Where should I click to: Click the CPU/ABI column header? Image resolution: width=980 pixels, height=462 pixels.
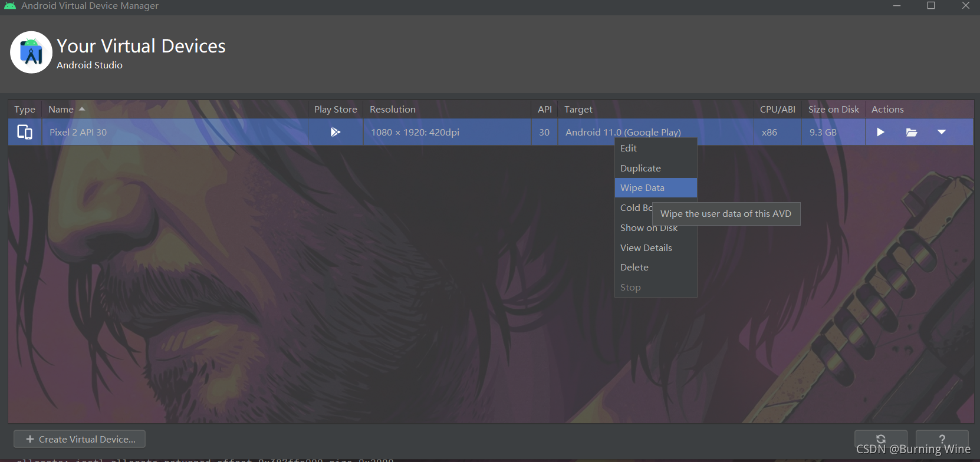tap(778, 110)
